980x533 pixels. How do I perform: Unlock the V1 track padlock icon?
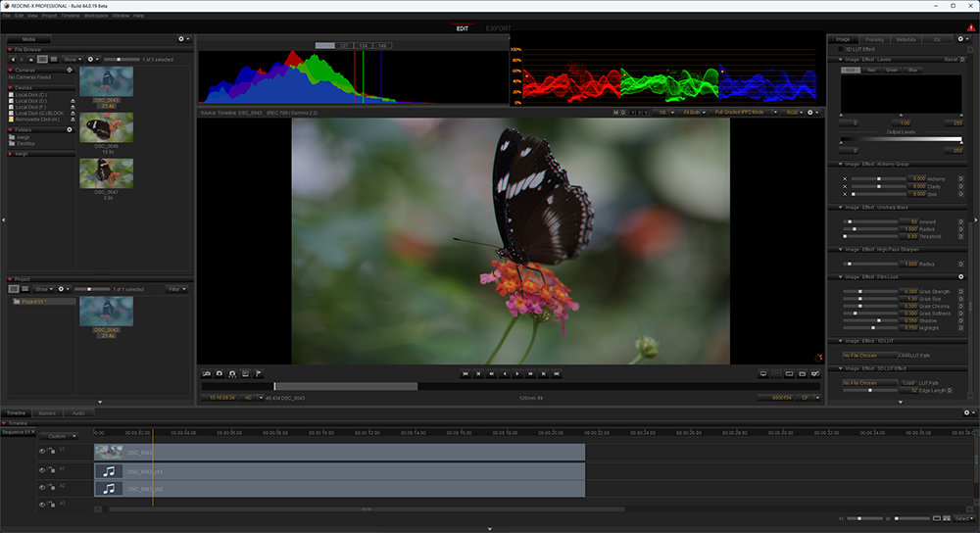51,453
